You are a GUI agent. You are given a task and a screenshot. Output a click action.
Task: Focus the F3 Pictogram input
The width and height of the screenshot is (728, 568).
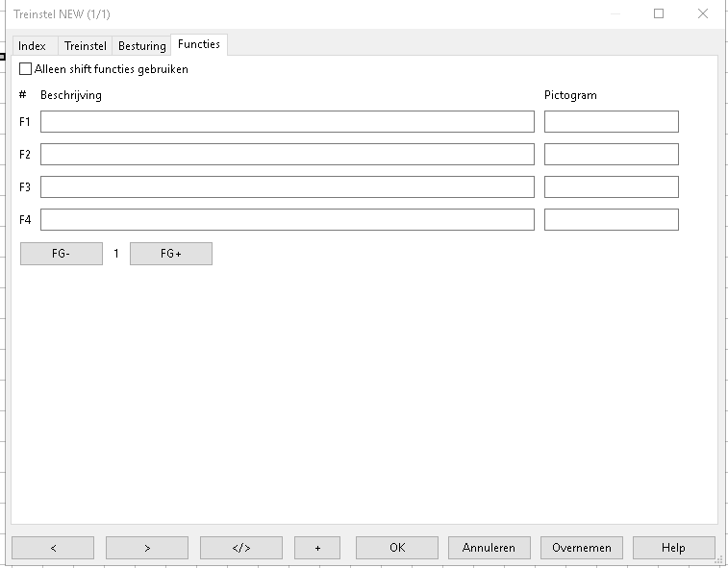tap(611, 186)
